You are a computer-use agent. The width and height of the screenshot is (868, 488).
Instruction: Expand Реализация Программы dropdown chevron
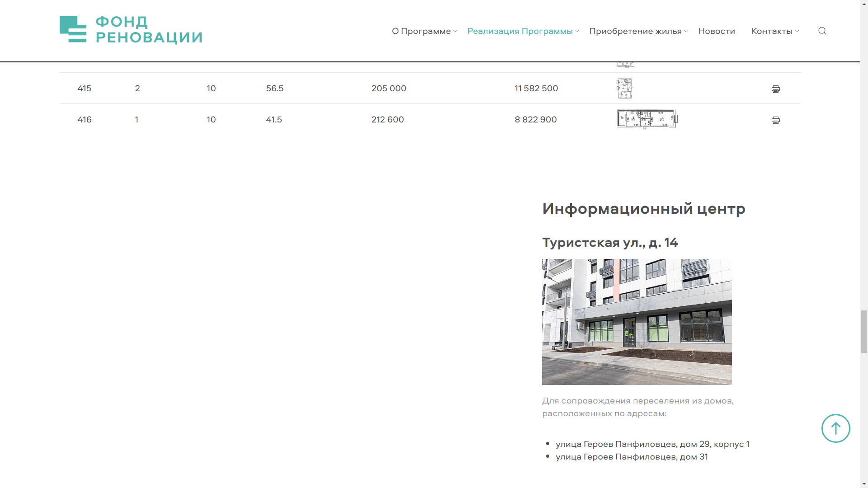[x=577, y=31]
